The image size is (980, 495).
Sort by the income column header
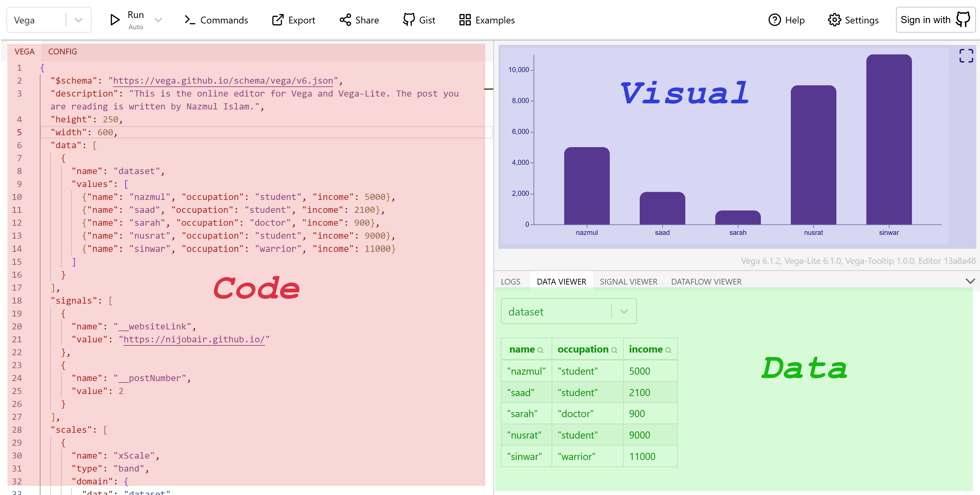pyautogui.click(x=646, y=349)
